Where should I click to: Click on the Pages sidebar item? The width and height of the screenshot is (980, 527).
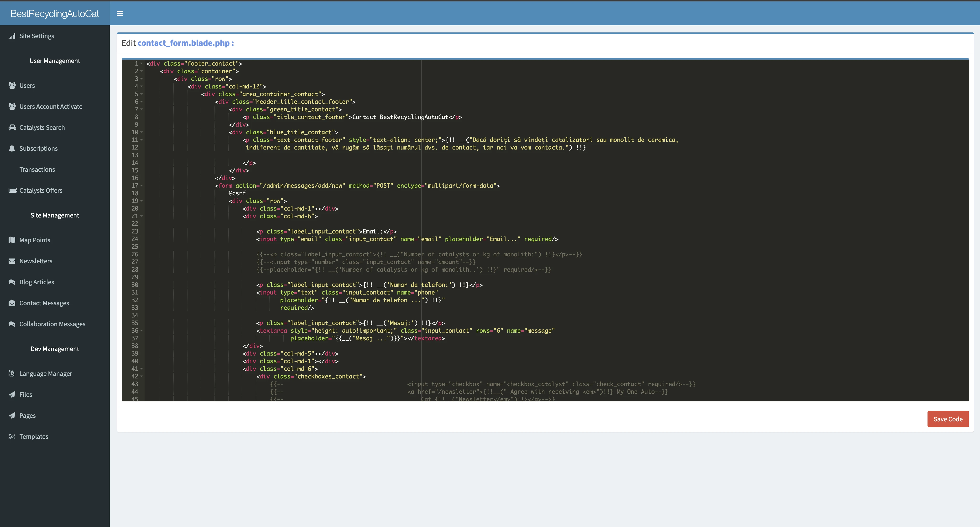click(x=27, y=415)
